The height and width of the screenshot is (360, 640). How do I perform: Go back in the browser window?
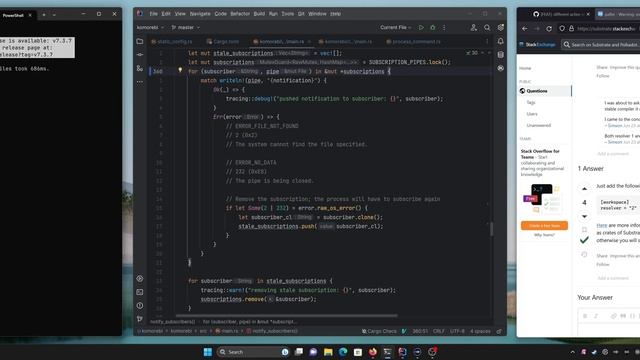(525, 29)
